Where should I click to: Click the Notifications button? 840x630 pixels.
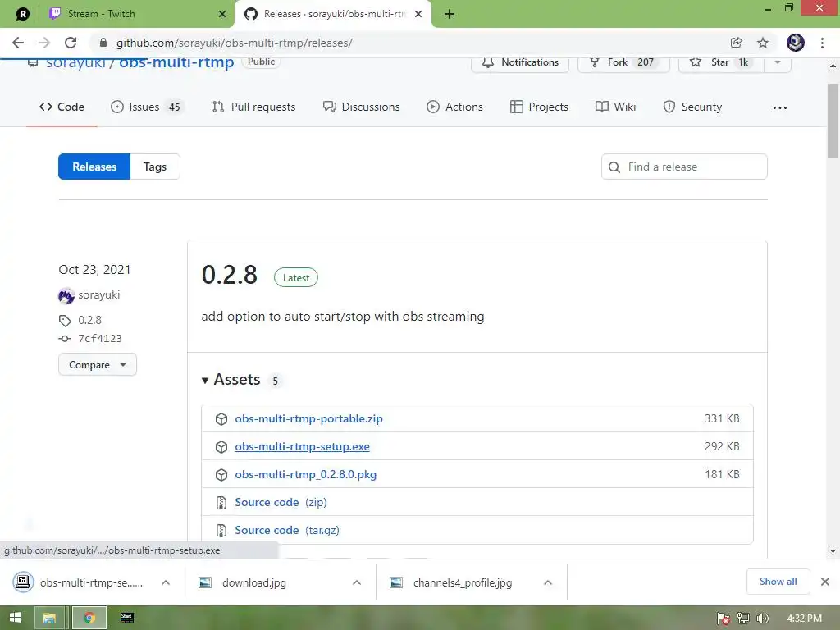(x=519, y=62)
